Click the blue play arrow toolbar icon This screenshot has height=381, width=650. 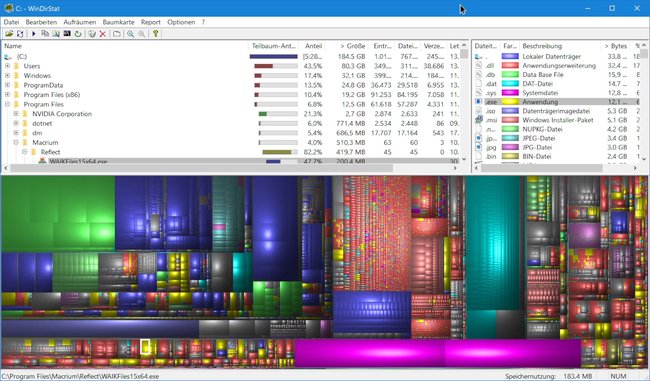click(x=34, y=34)
